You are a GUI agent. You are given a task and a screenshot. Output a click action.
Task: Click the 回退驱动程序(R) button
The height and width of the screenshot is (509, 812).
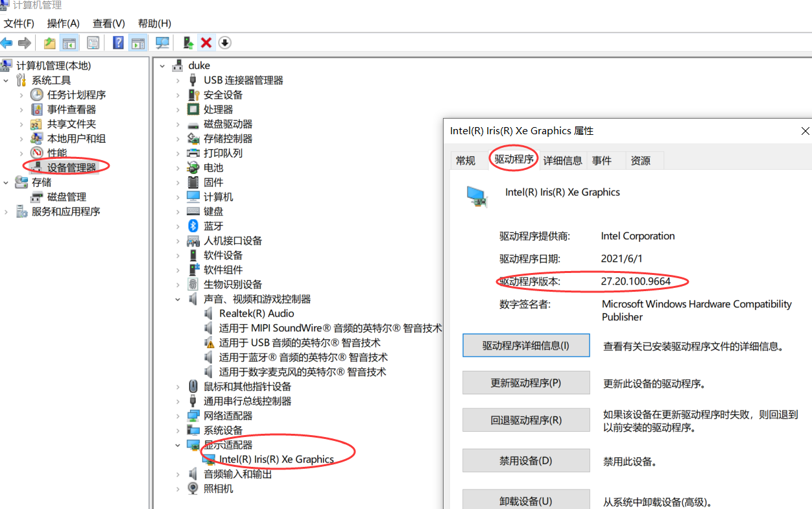(526, 420)
